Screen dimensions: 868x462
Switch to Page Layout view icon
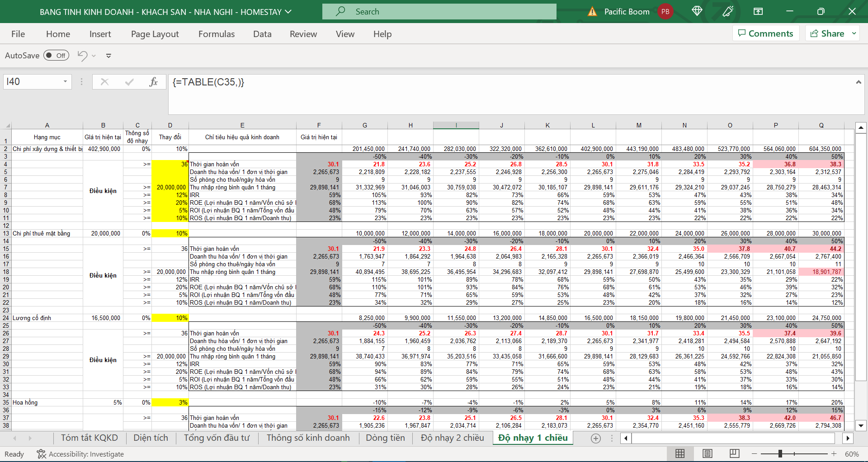707,453
